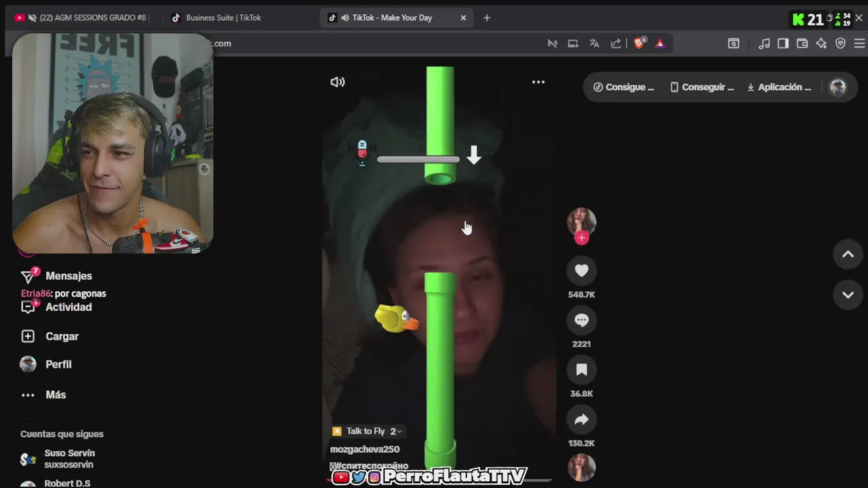Switch to Business Suite | TikTok tab
This screenshot has width=868, height=488.
click(223, 18)
